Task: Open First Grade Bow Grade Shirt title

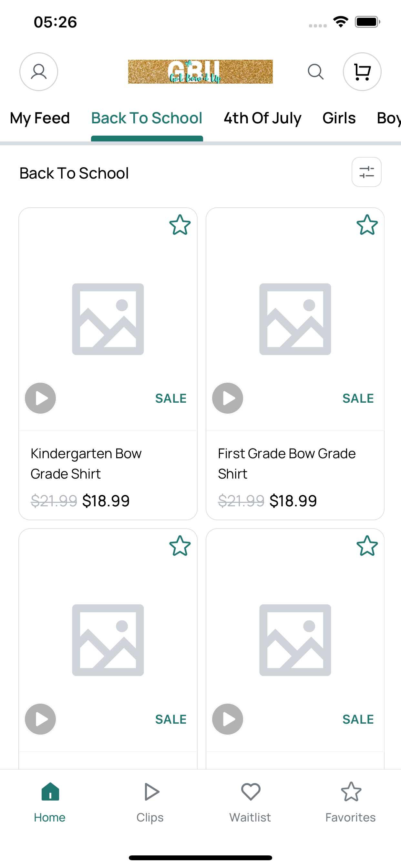Action: coord(287,464)
